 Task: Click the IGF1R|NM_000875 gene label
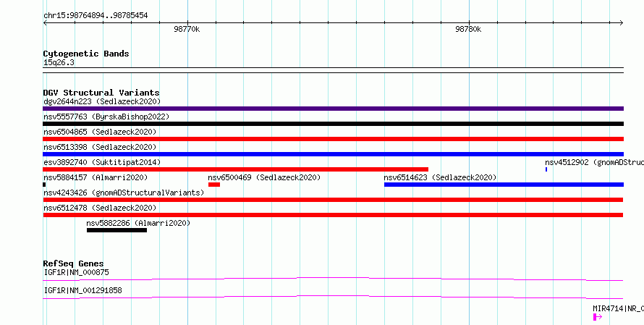click(x=77, y=272)
